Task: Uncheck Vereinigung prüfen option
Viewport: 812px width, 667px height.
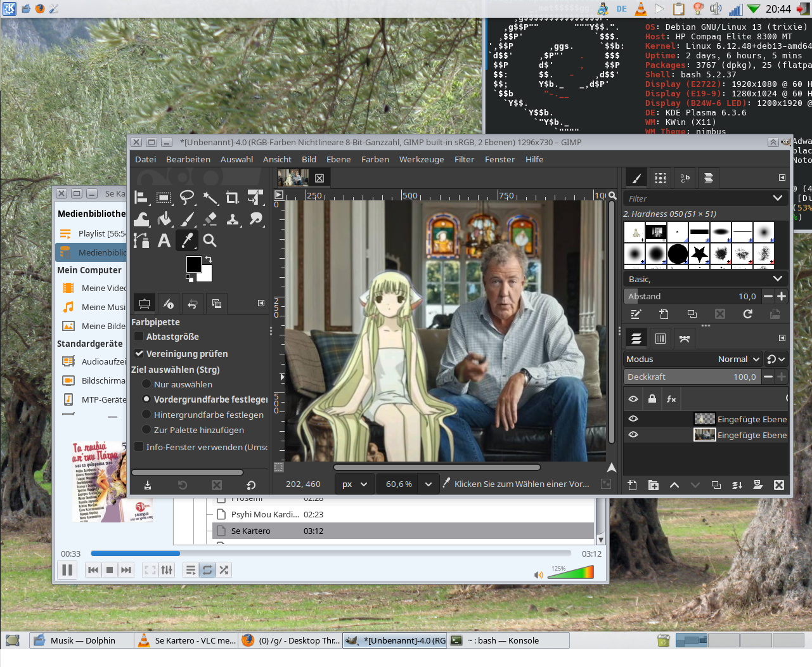Action: pyautogui.click(x=139, y=353)
